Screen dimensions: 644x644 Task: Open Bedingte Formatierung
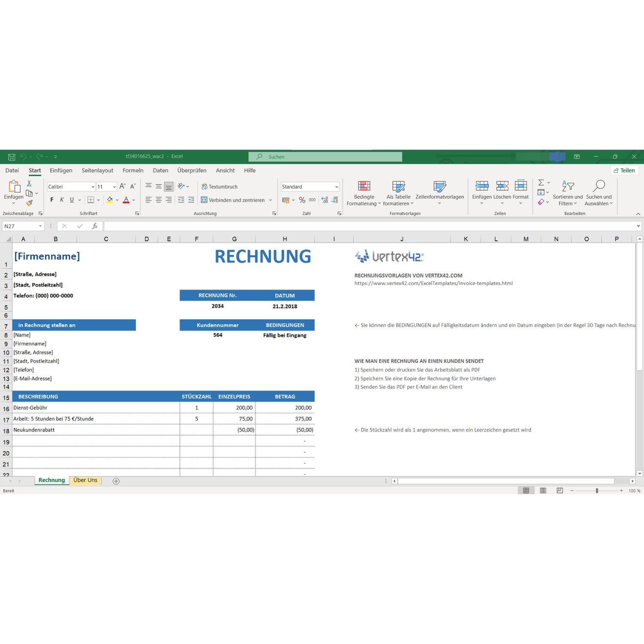pyautogui.click(x=364, y=193)
